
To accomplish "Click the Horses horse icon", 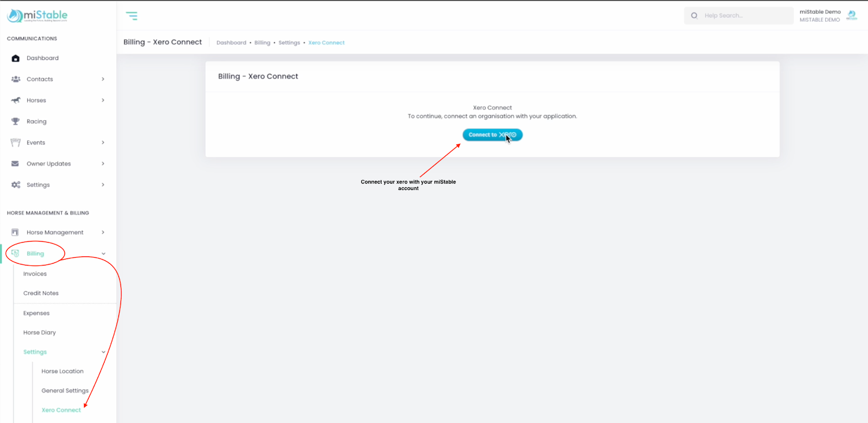I will tap(16, 100).
